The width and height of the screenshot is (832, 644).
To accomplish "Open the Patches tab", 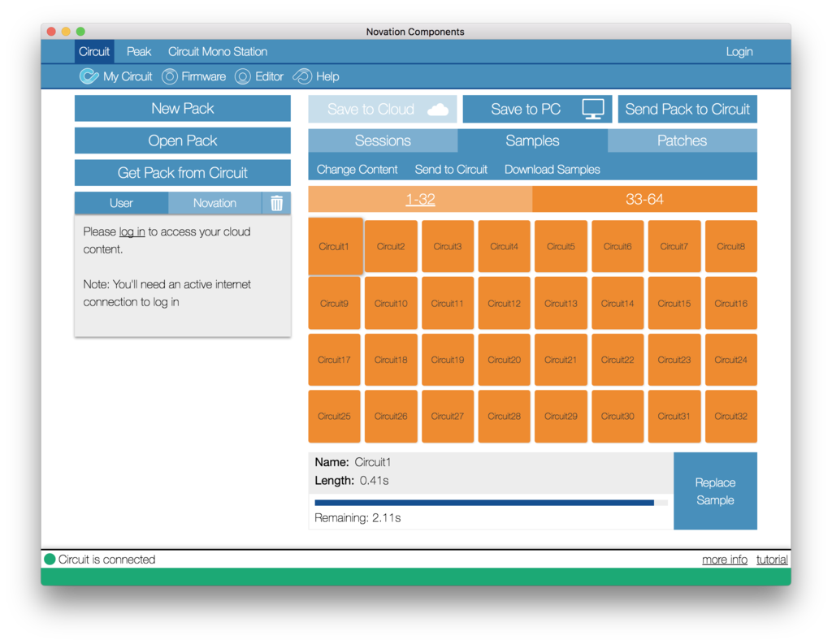I will 682,140.
